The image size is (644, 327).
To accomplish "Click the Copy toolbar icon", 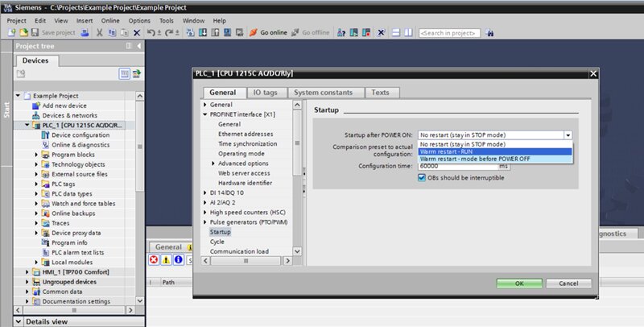I will pos(112,32).
